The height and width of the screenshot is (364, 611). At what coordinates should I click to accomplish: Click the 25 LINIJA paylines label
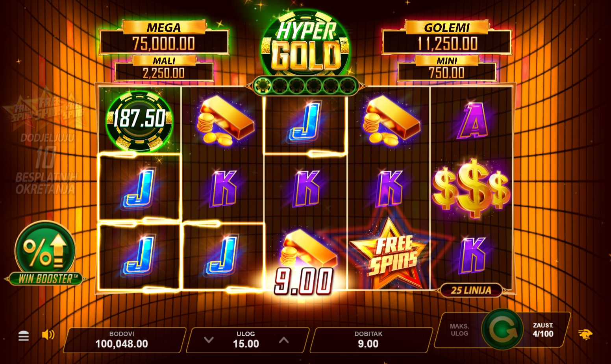(471, 290)
